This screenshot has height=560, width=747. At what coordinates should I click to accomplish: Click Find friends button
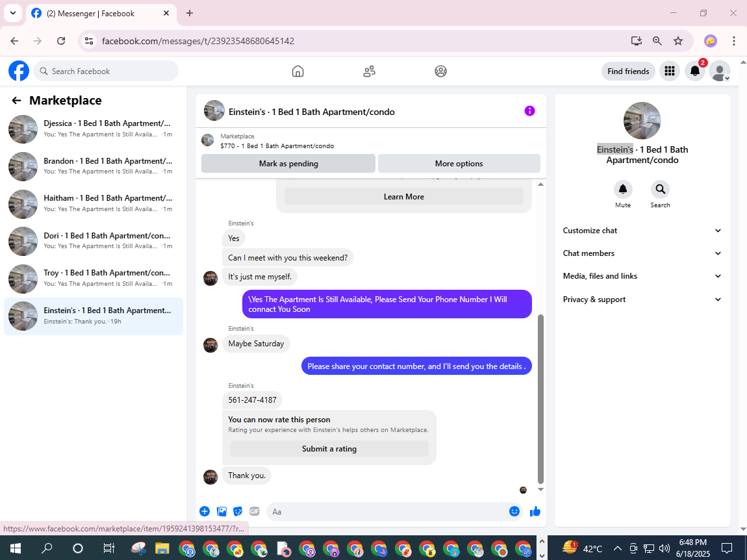(628, 71)
